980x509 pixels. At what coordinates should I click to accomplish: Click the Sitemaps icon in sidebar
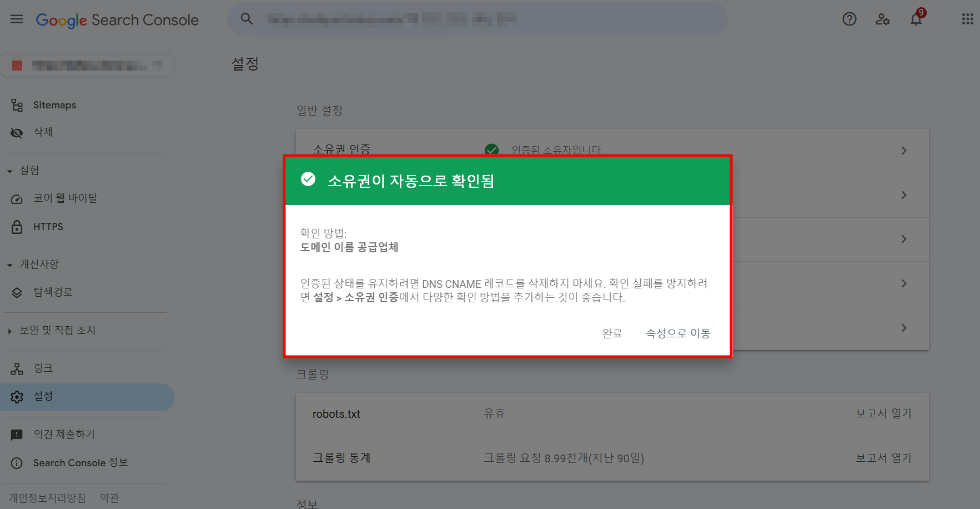coord(17,105)
